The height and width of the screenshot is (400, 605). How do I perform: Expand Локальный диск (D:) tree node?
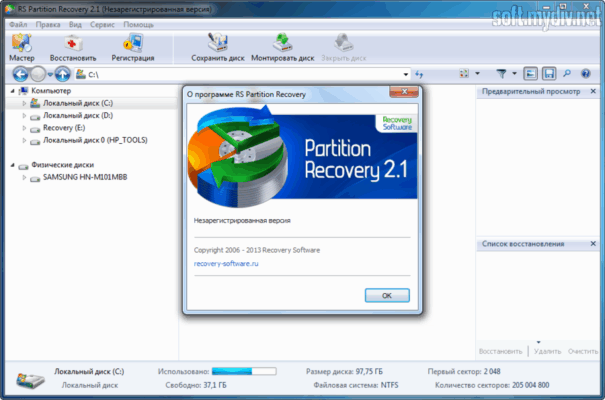(x=24, y=116)
